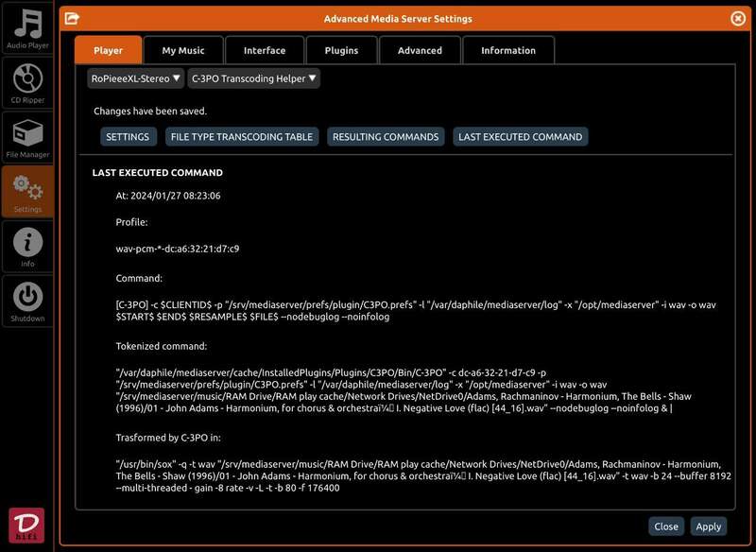The height and width of the screenshot is (552, 756).
Task: Click the pop-out icon in title bar
Action: pos(72,18)
